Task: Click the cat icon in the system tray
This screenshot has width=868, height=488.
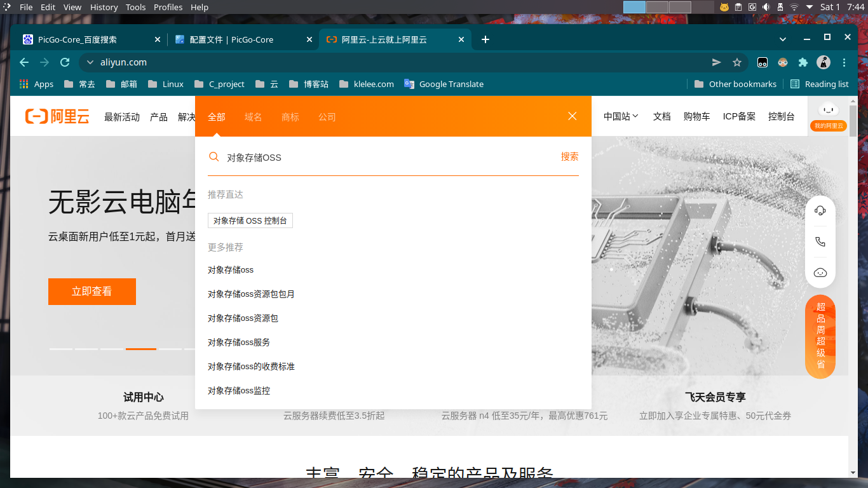Action: pyautogui.click(x=724, y=7)
